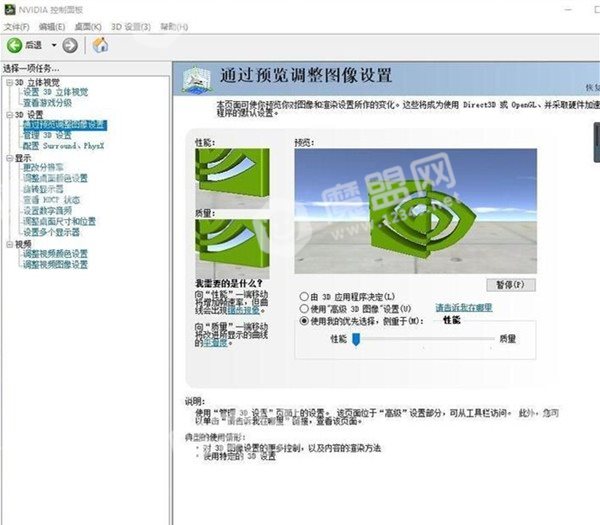Go to Home via house icon
600x525 pixels.
100,45
